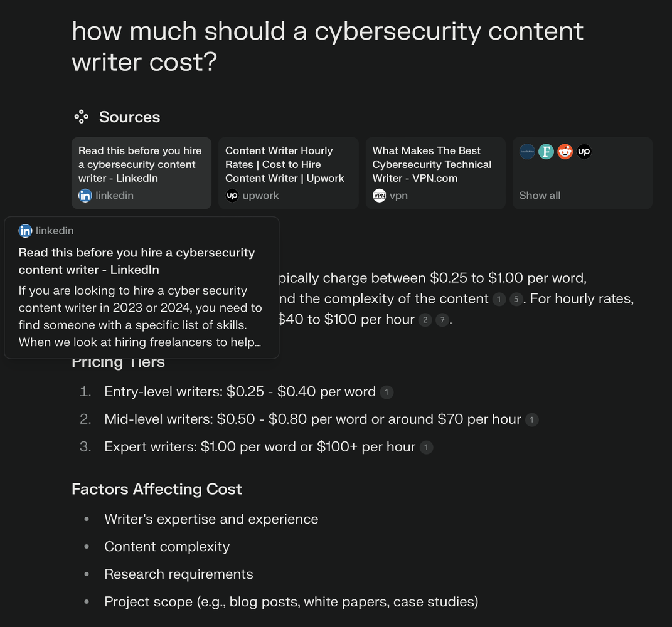672x627 pixels.
Task: Click citation badge 1 after expert writers rate
Action: click(x=426, y=447)
